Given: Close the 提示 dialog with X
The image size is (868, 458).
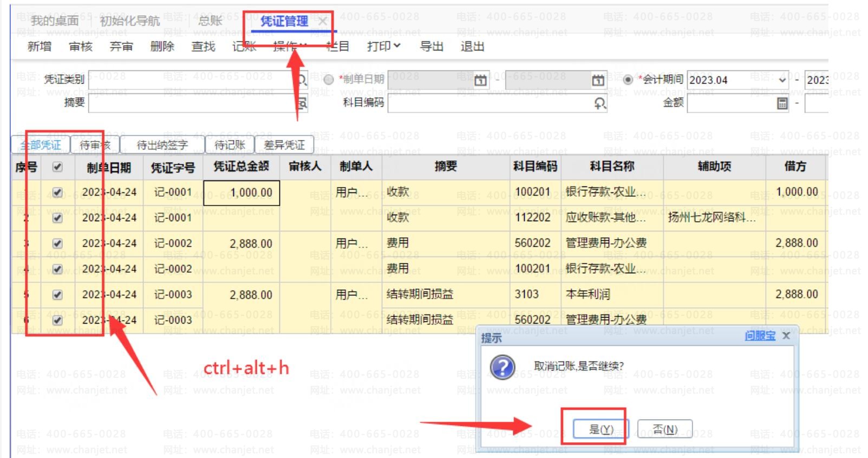Looking at the screenshot, I should (x=786, y=336).
